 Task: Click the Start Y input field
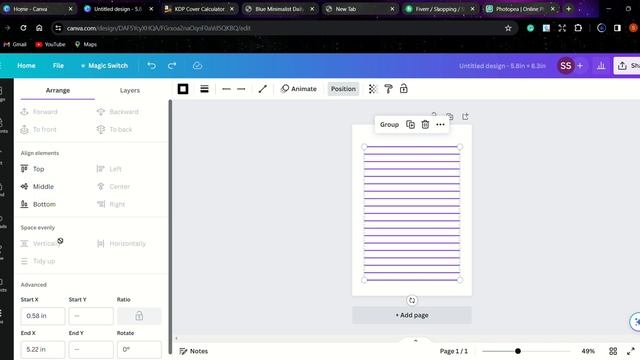[91, 316]
